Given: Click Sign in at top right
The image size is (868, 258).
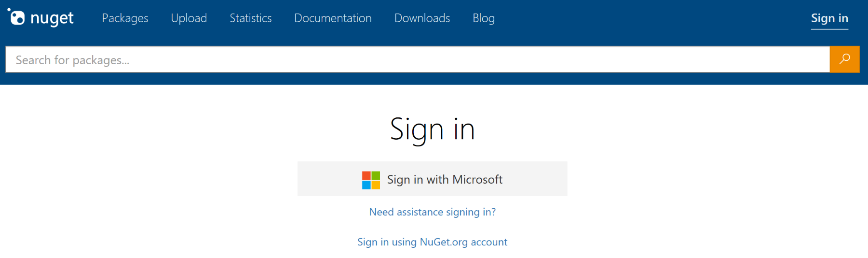Looking at the screenshot, I should point(829,18).
